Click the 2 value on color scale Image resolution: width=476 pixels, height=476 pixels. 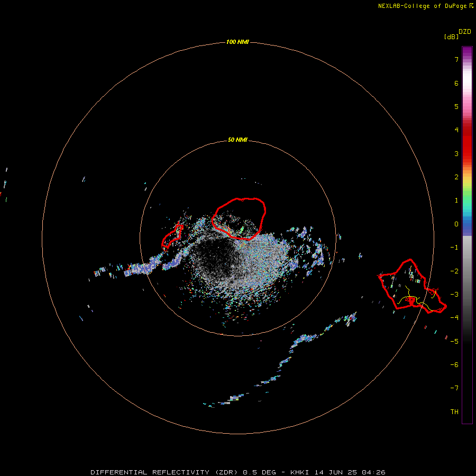pos(456,177)
